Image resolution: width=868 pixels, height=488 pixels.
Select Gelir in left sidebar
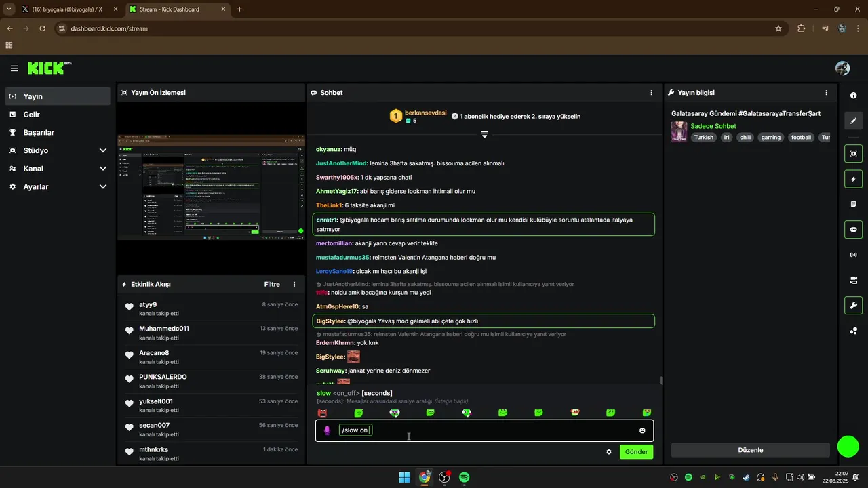[58, 115]
